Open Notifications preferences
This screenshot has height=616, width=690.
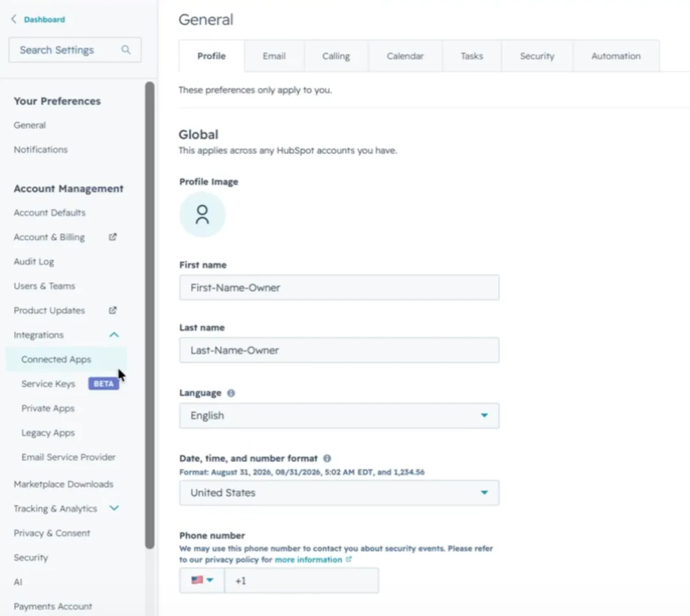(41, 149)
